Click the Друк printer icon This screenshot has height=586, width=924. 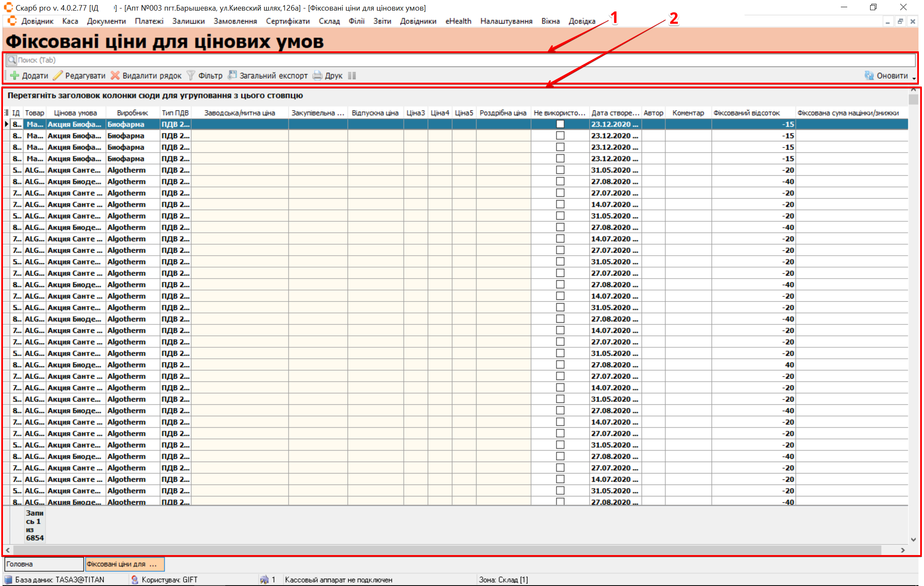click(317, 75)
